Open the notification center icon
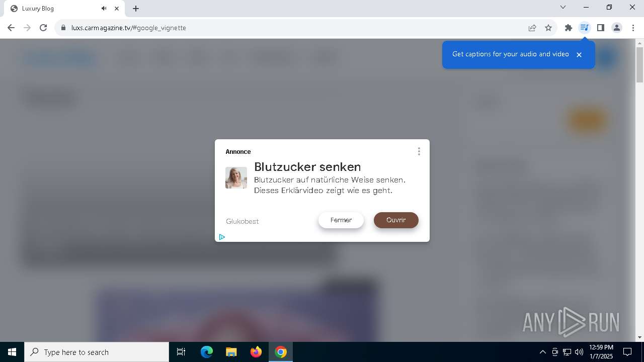This screenshot has width=644, height=362. pos(628,352)
